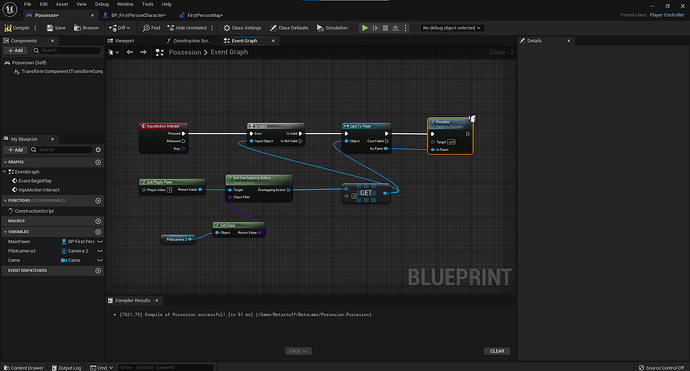Close the Event Graph tab

tap(273, 41)
